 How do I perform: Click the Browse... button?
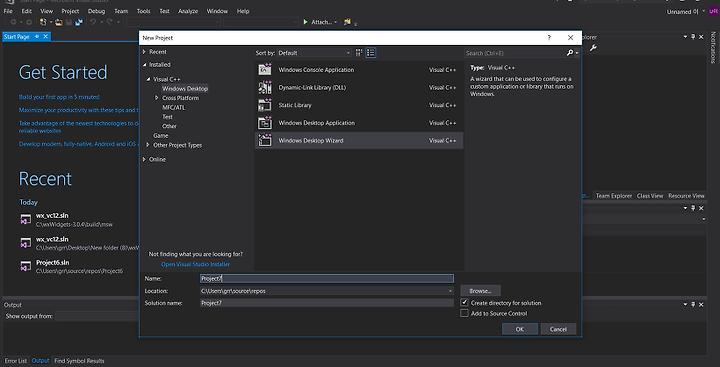(x=480, y=291)
